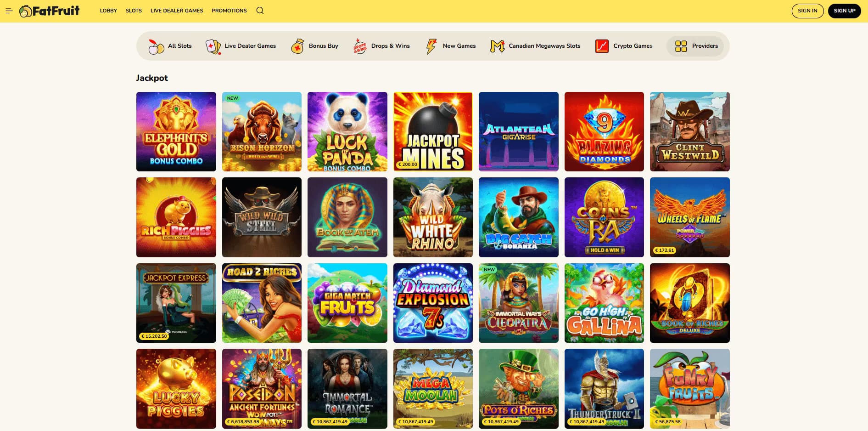Open Live Dealer Games category icon
This screenshot has width=868, height=431.
(x=213, y=46)
